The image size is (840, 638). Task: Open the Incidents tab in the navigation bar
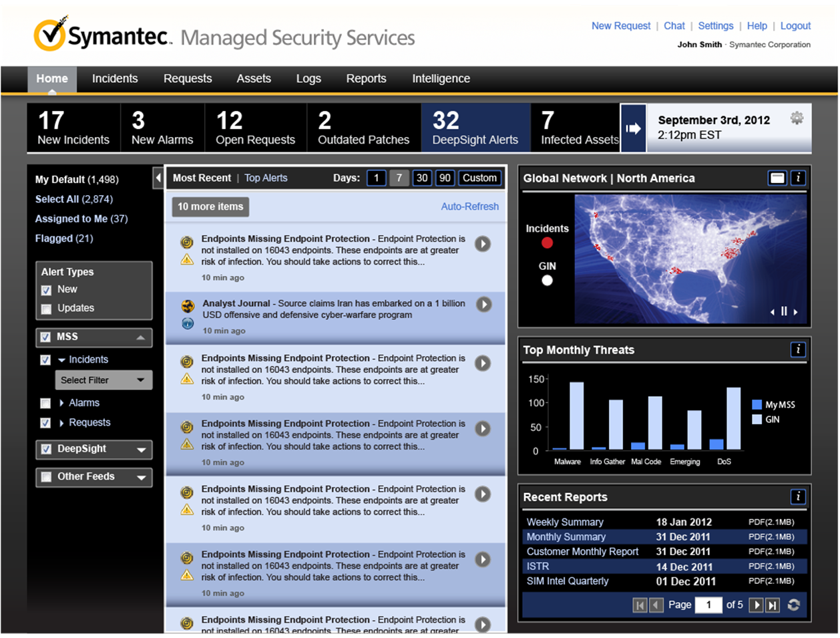[115, 79]
